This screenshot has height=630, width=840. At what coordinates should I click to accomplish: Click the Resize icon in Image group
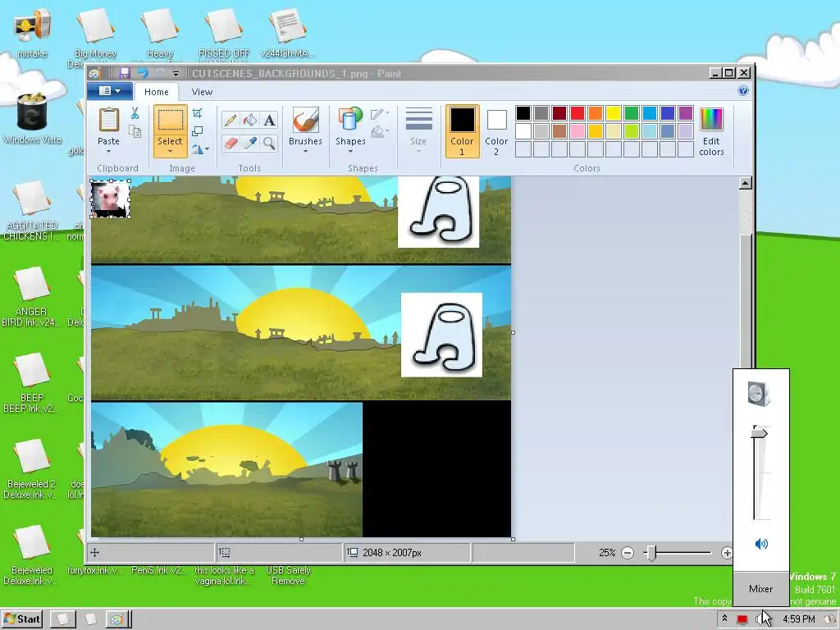coord(198,131)
